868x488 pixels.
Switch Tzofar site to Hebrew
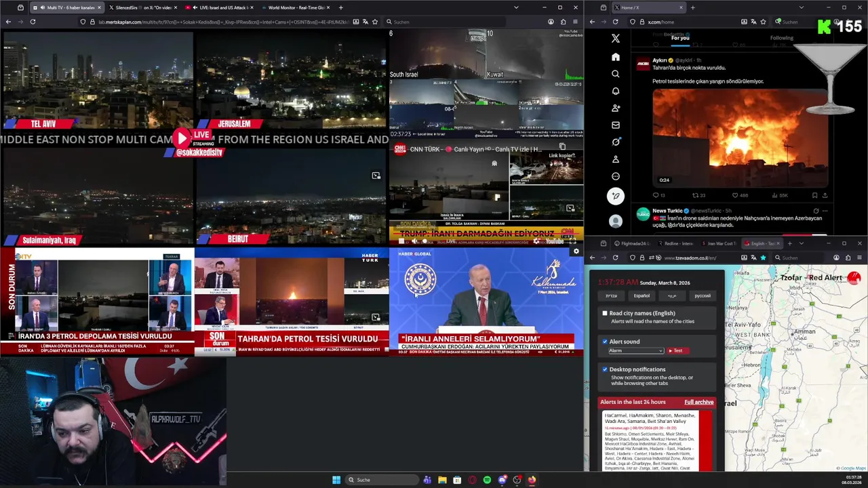(x=612, y=296)
